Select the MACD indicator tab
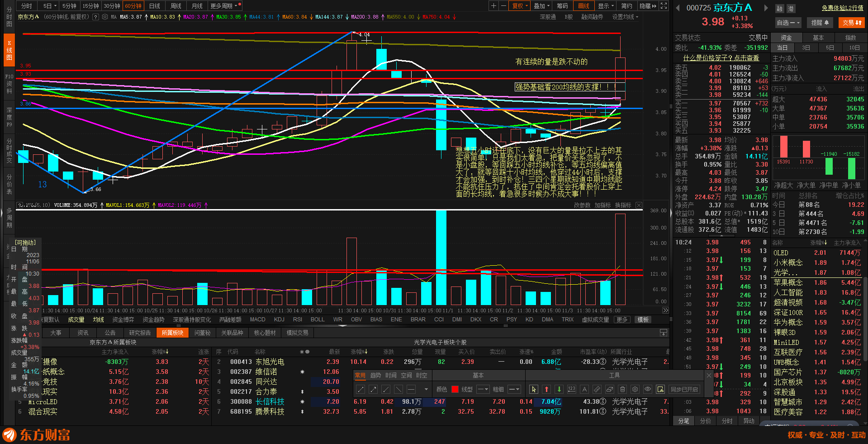This screenshot has width=868, height=444. pos(258,320)
